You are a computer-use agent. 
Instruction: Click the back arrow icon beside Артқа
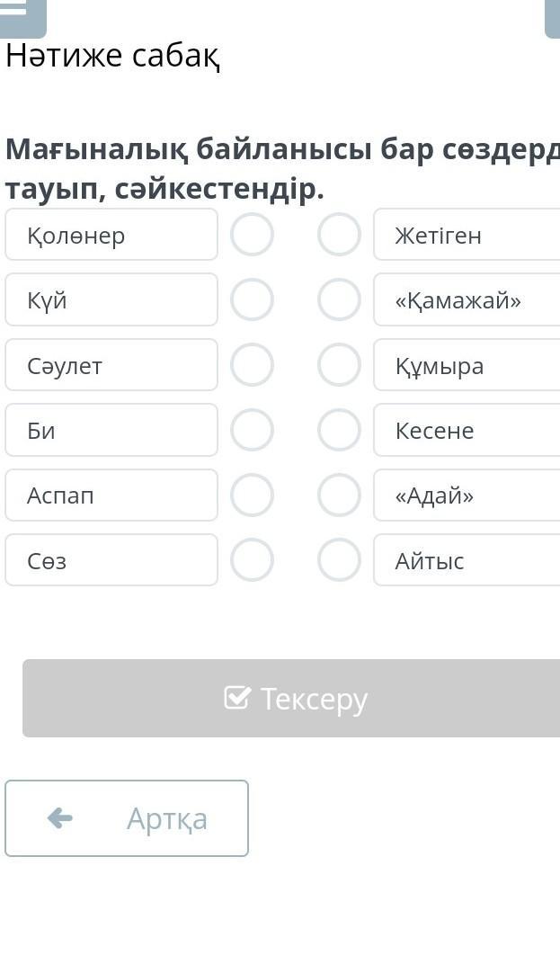coord(59,818)
